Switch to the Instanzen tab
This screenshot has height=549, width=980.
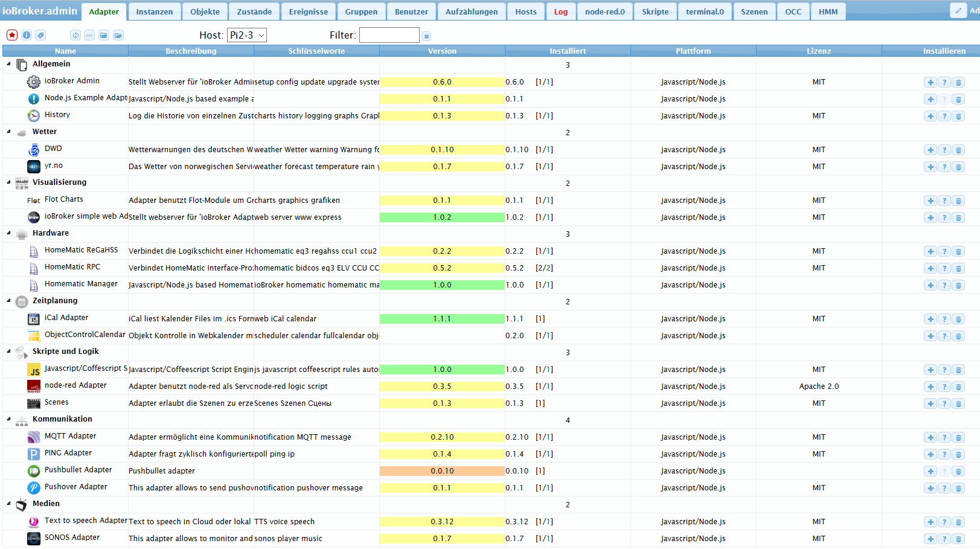coord(155,11)
